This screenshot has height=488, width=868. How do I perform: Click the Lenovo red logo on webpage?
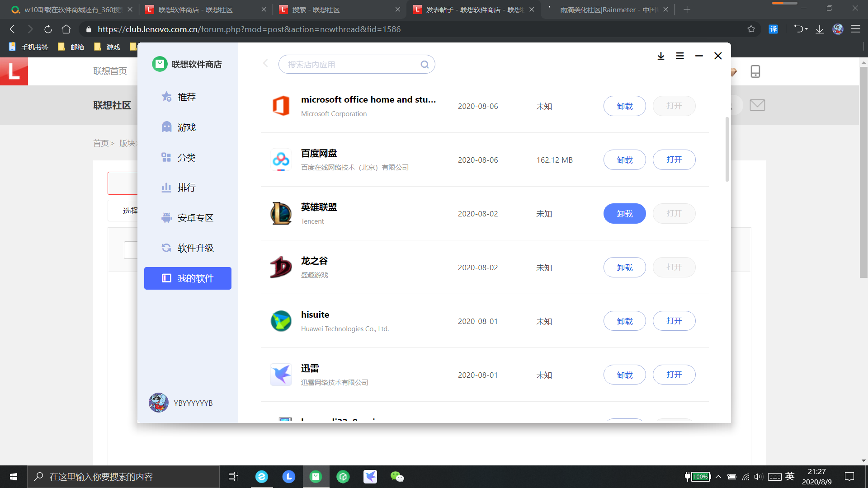14,71
